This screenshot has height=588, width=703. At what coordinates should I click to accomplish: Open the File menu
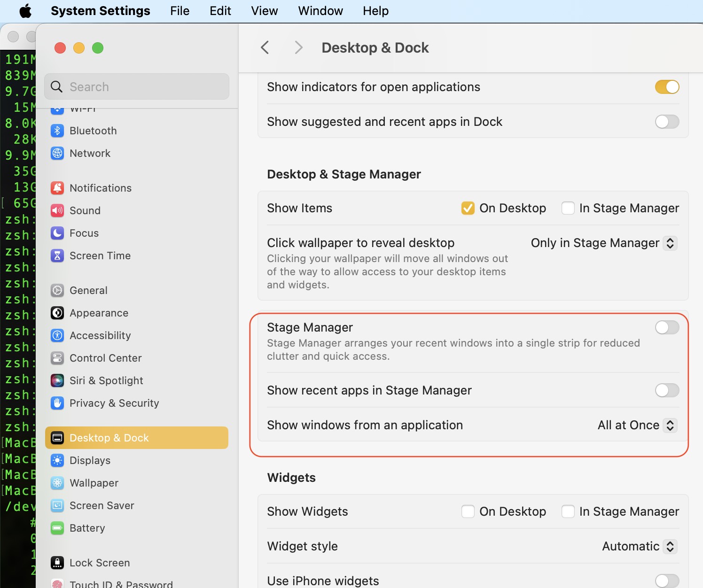[180, 11]
